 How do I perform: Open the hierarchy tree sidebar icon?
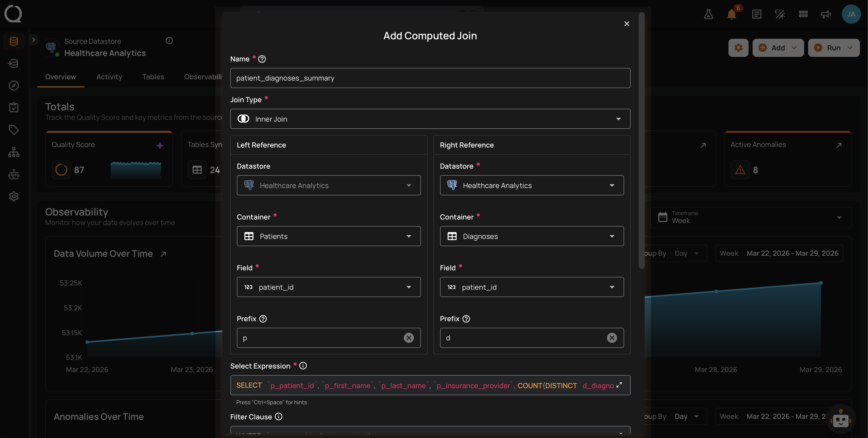(x=14, y=152)
